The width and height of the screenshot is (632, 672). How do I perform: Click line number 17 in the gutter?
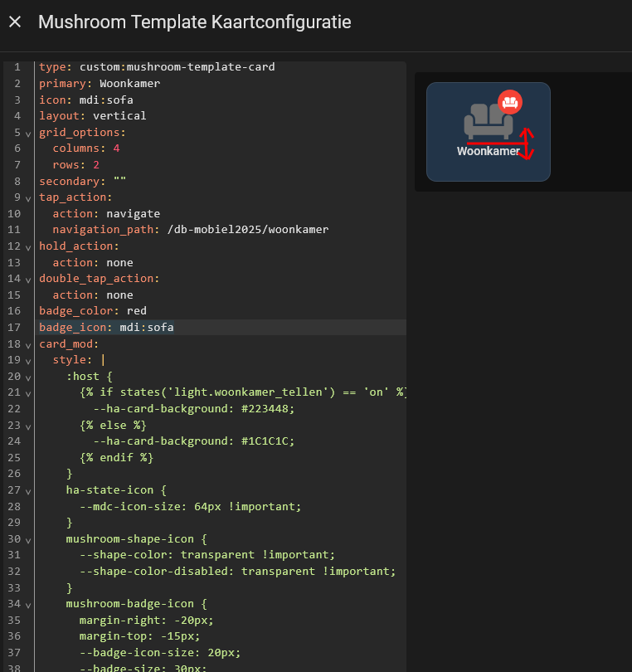(14, 328)
